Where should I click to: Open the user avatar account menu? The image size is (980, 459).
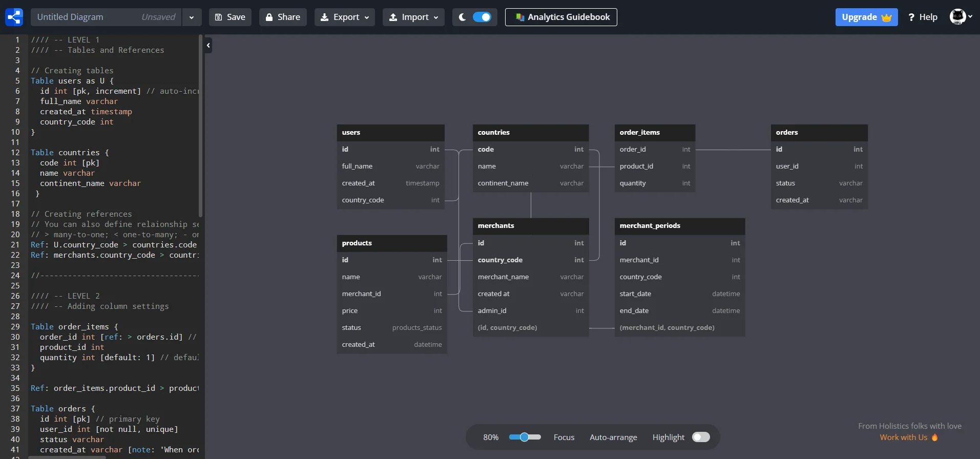(961, 17)
